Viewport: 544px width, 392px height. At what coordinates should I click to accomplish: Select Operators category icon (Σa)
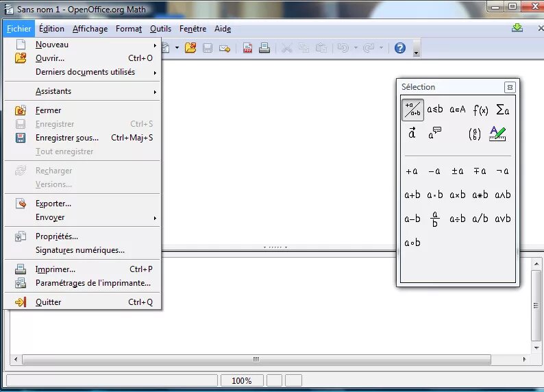[502, 110]
